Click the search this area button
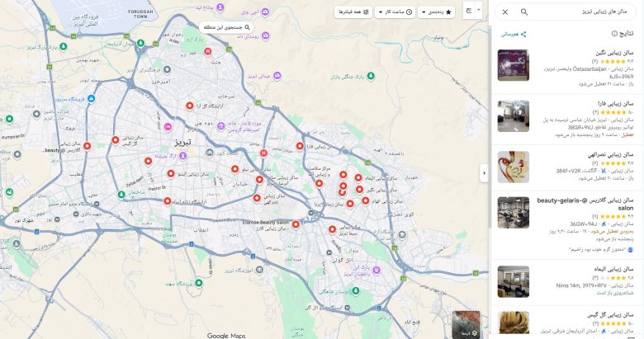 pyautogui.click(x=226, y=27)
